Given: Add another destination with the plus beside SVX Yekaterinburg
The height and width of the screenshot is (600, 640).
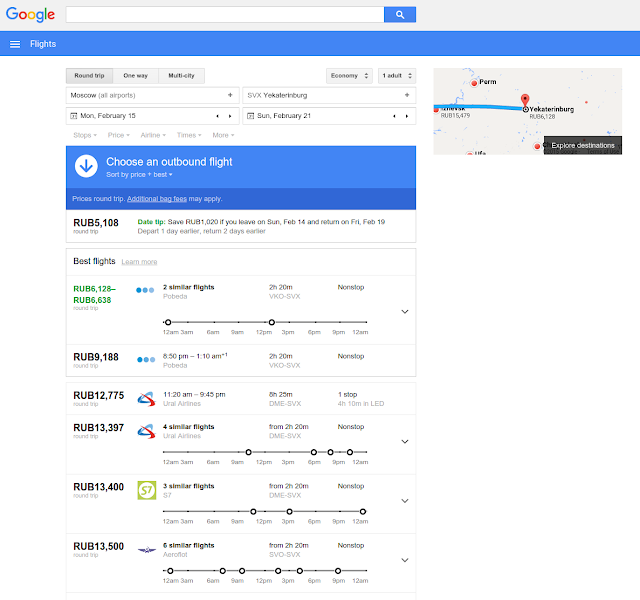Looking at the screenshot, I should tap(407, 95).
